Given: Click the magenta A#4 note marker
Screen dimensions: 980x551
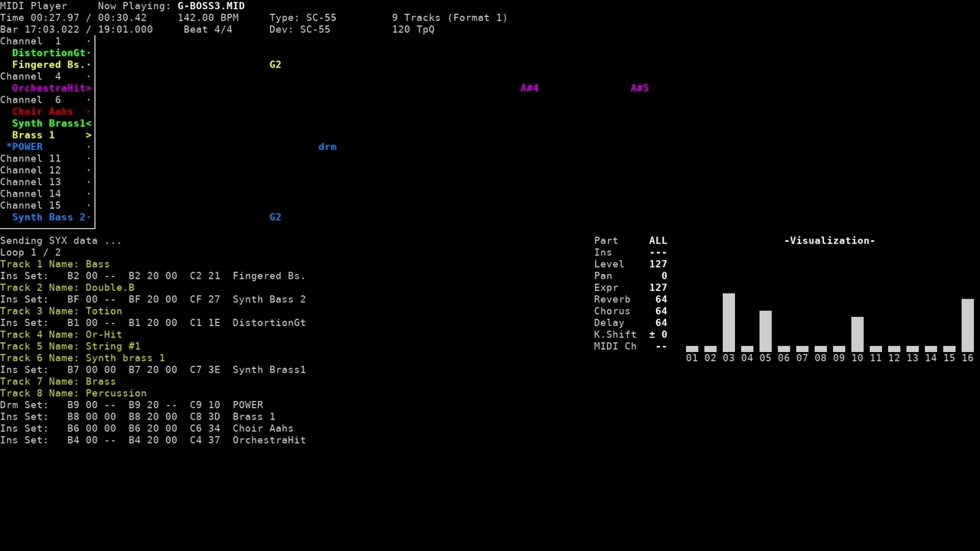Looking at the screenshot, I should point(530,88).
